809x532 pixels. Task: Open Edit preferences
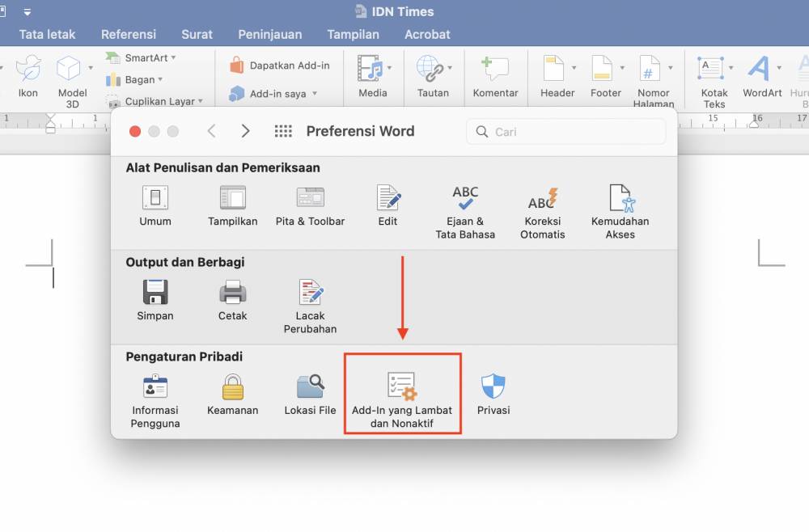tap(388, 205)
